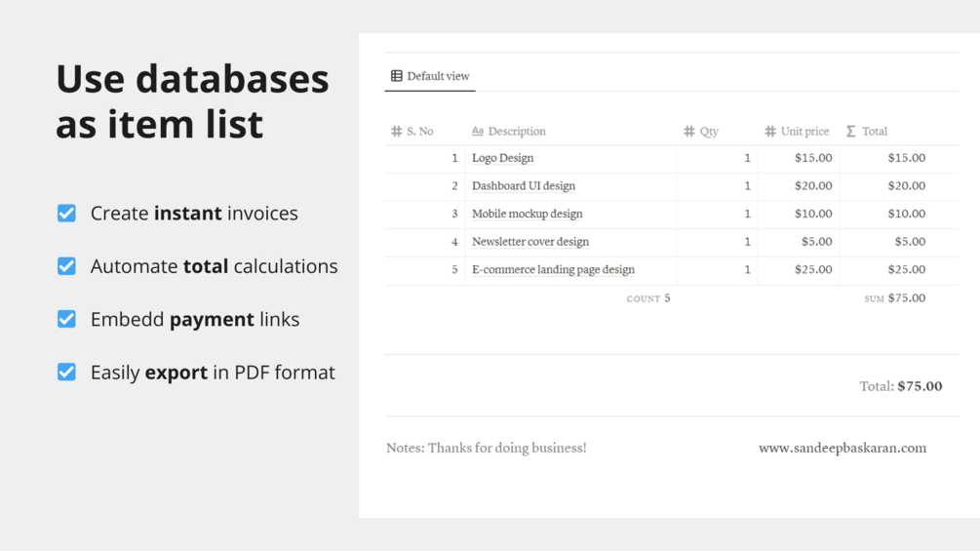Click the hash icon next to S. No
980x551 pixels.
click(x=397, y=132)
